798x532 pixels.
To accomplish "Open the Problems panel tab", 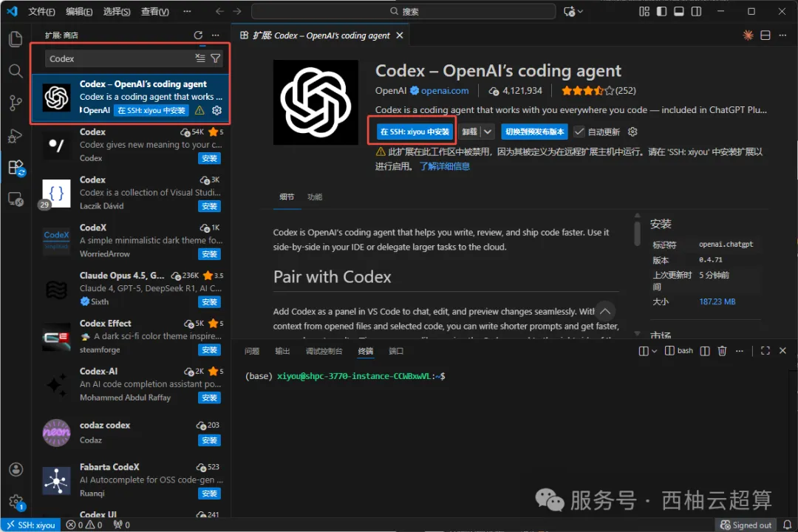I will (x=251, y=351).
